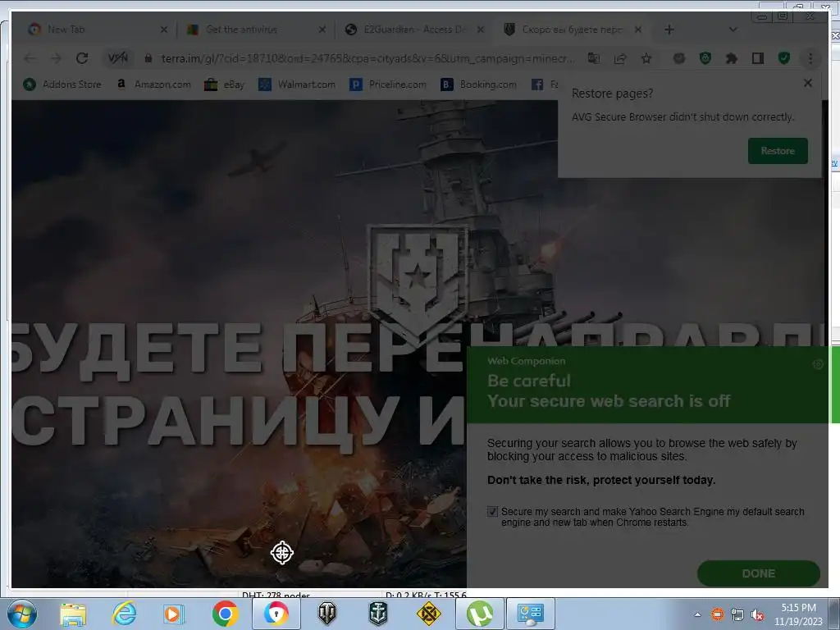Screen dimensions: 840x630
Task: Uncheck the Yahoo Search Engine default checkbox
Action: [492, 512]
